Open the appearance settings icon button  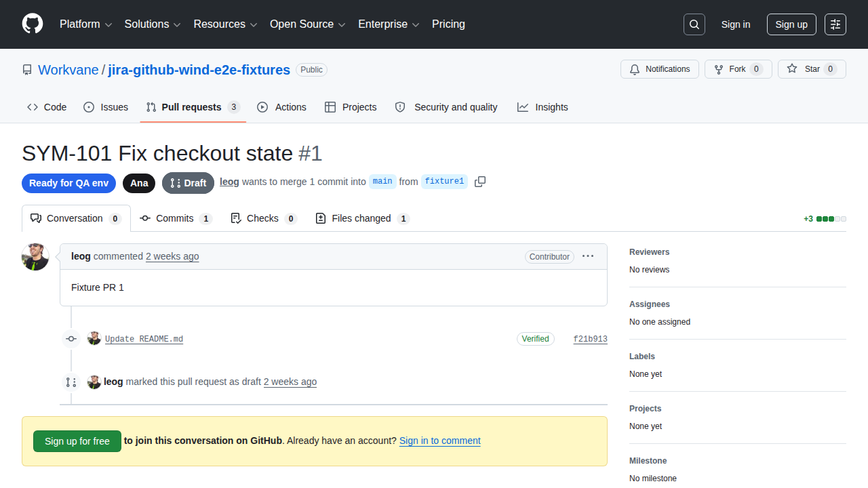835,24
